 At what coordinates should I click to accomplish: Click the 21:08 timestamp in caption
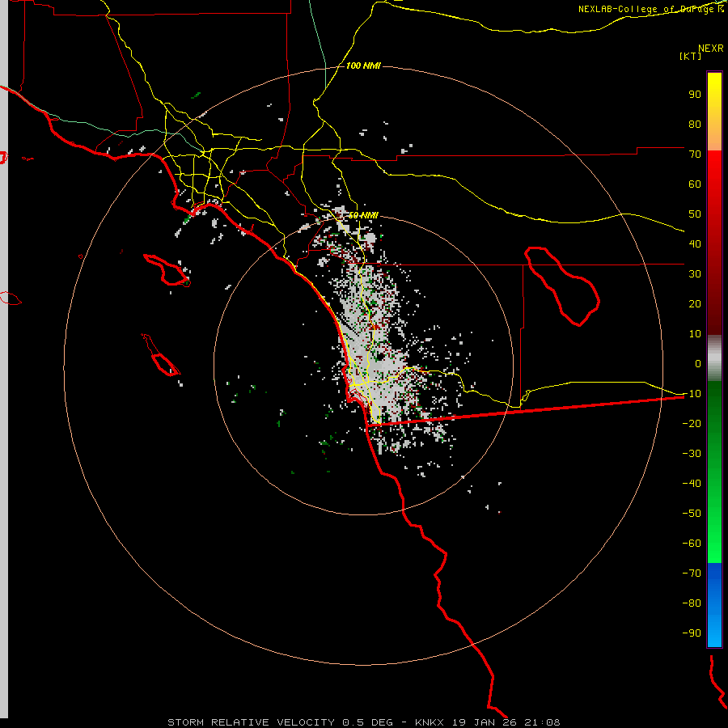coord(542,722)
